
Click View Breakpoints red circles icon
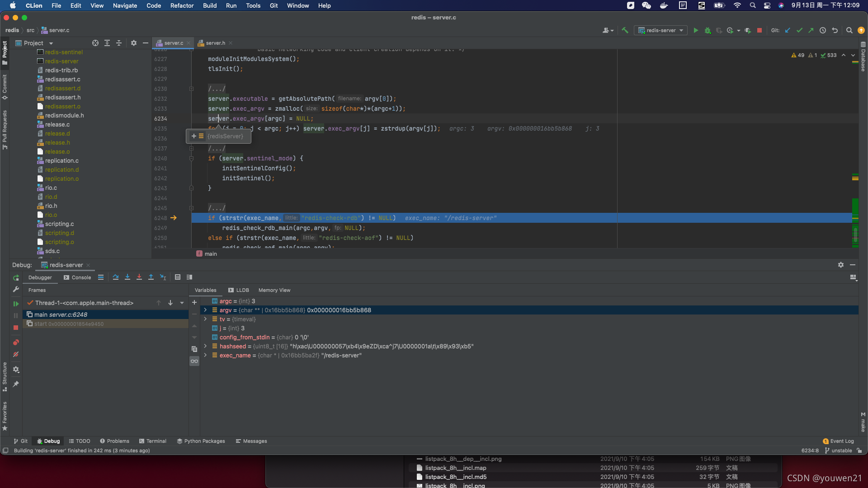[x=16, y=342]
